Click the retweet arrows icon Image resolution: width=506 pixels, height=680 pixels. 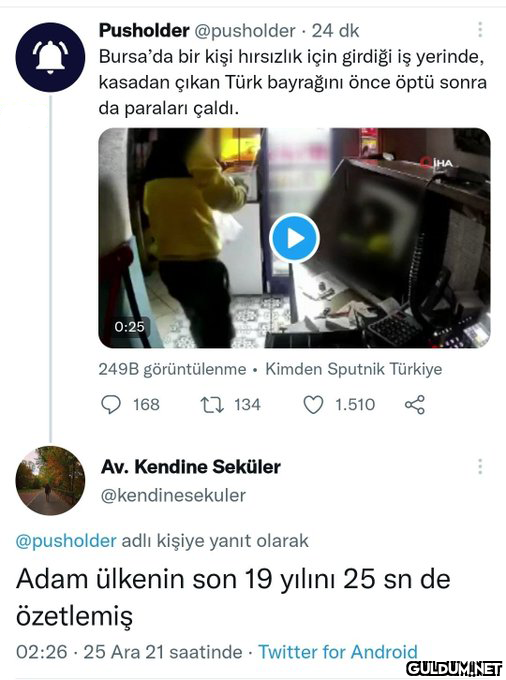tap(212, 405)
